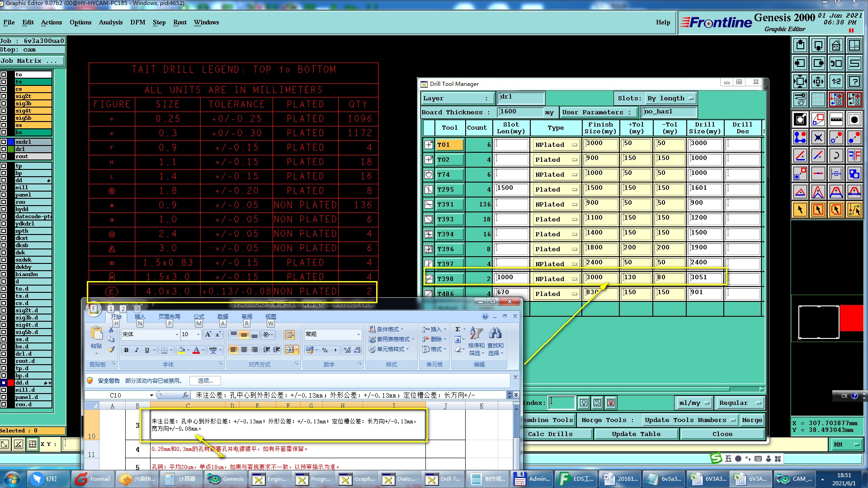Click the Home view icon in toolbar

836,45
